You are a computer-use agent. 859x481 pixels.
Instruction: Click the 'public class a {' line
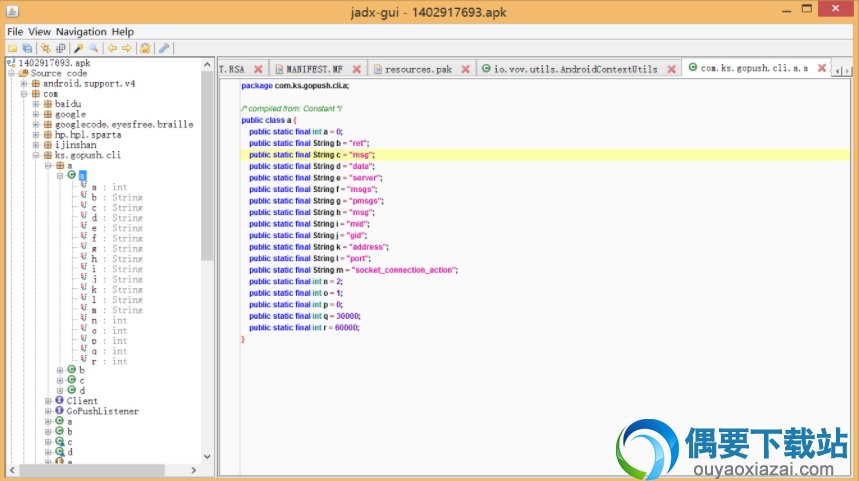point(268,120)
